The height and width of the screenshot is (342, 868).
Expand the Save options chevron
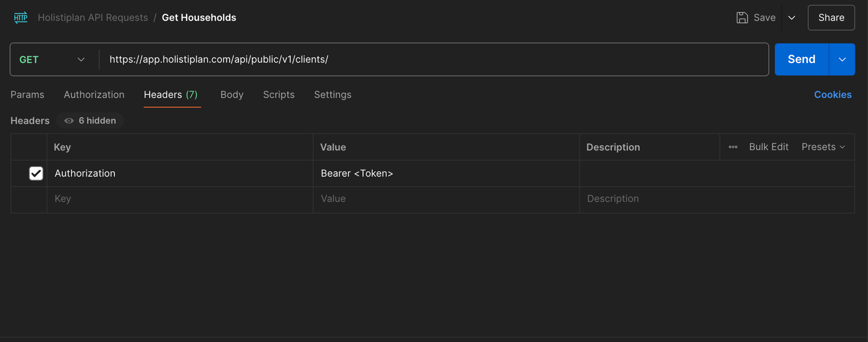pos(792,18)
